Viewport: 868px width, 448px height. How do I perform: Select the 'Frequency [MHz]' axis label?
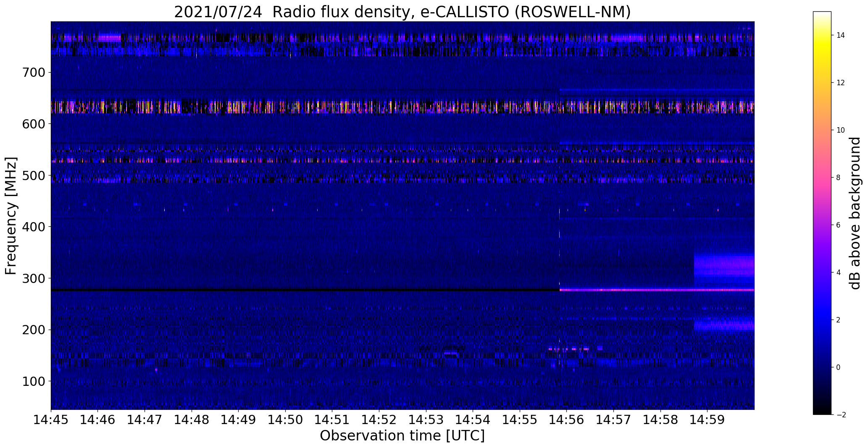(11, 216)
